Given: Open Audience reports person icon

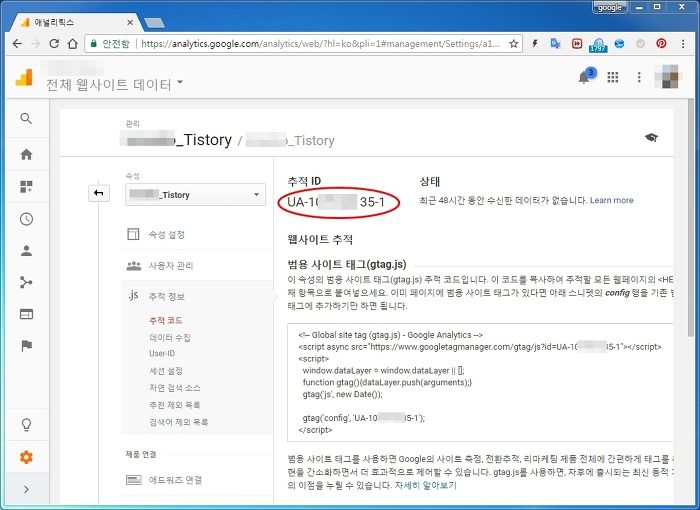Looking at the screenshot, I should coord(26,251).
